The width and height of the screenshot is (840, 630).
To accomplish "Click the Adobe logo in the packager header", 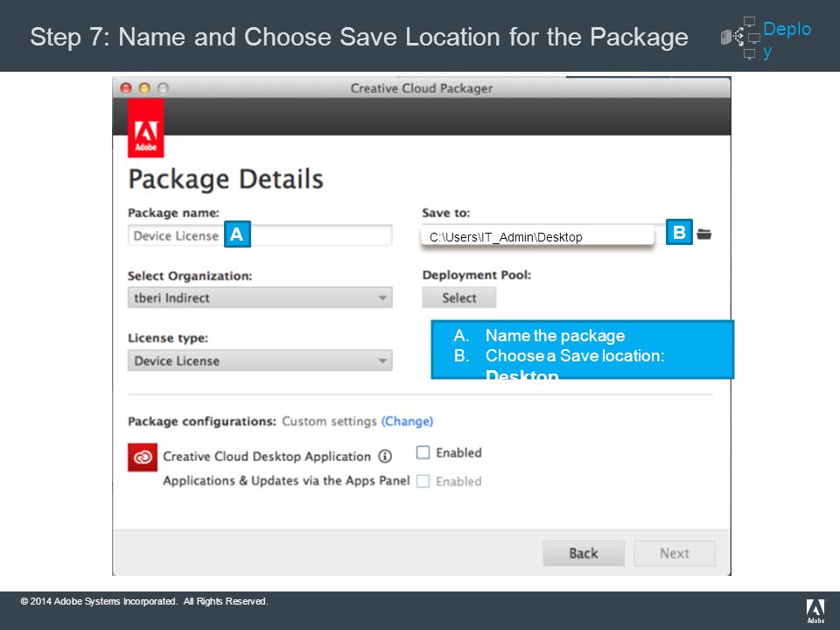I will (x=146, y=129).
